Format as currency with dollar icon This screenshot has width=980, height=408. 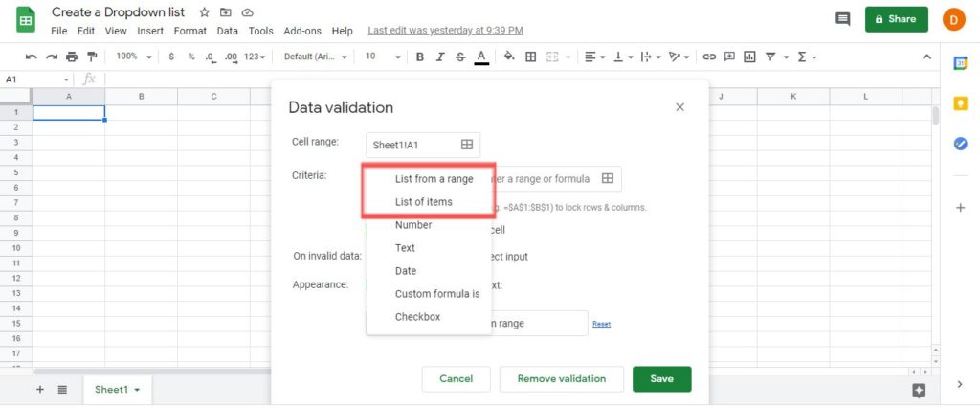point(171,57)
